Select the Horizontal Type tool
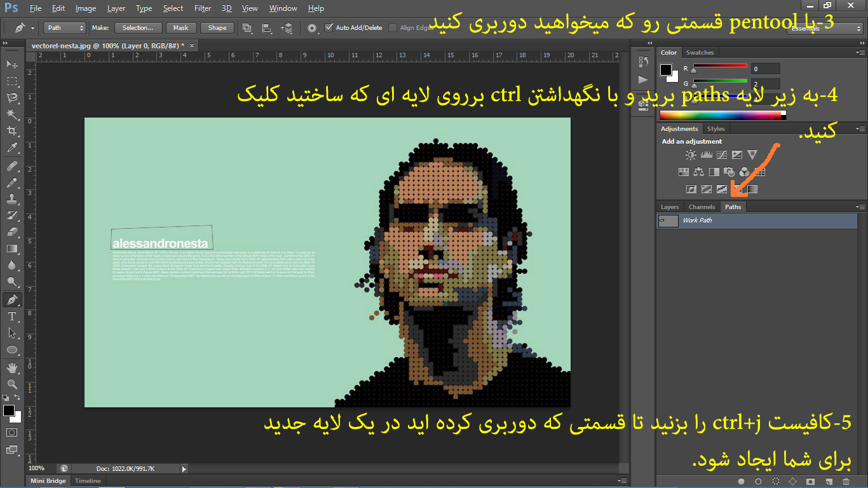868x488 pixels. pyautogui.click(x=12, y=316)
